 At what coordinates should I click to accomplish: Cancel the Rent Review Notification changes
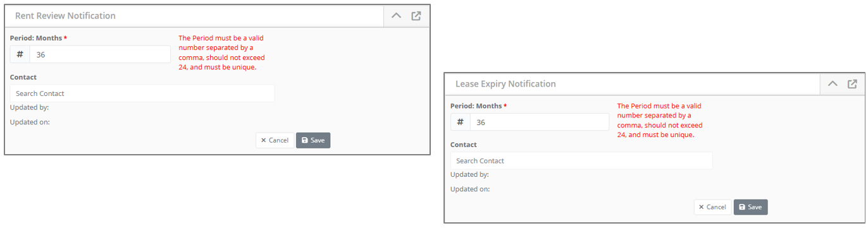pos(275,140)
